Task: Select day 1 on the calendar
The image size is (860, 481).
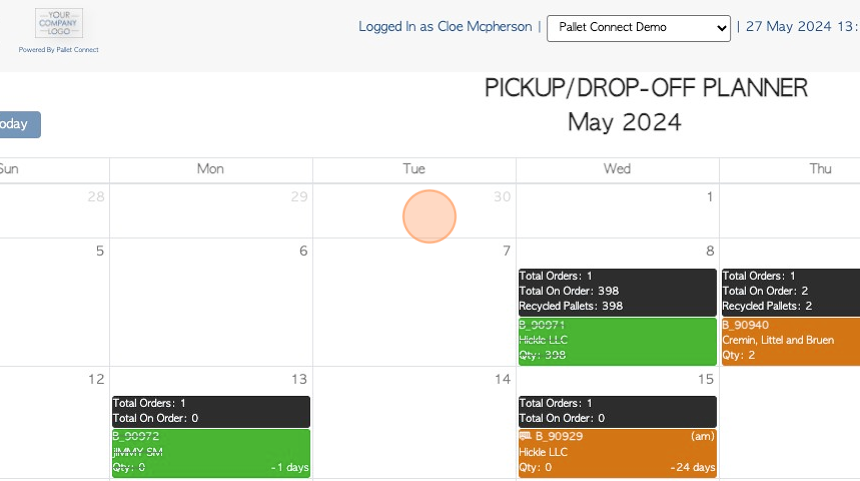Action: pos(710,197)
